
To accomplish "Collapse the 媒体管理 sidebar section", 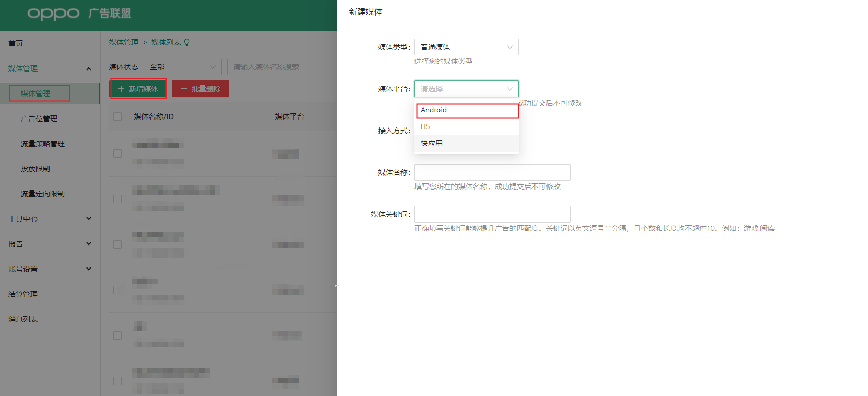I will 89,68.
